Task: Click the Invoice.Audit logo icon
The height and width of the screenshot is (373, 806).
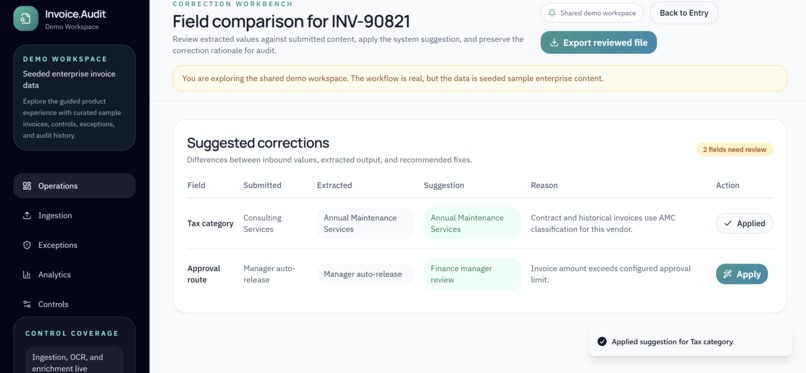Action: [x=26, y=18]
